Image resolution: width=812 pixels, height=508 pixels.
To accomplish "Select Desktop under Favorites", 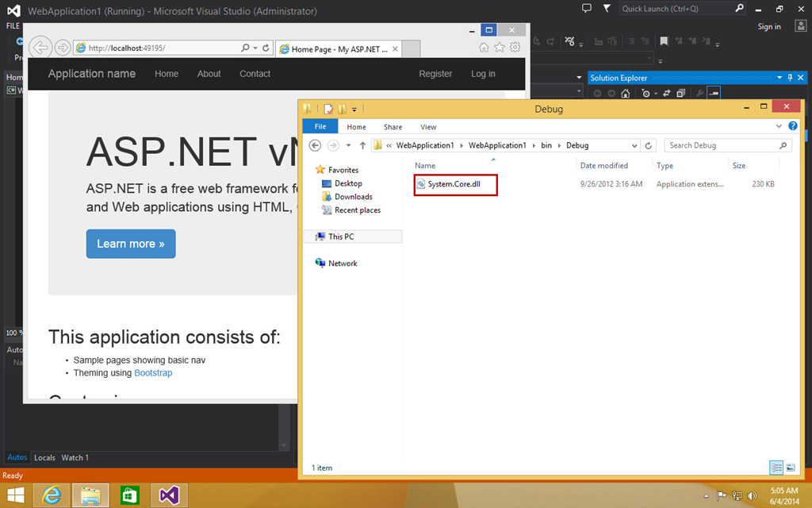I will (348, 183).
